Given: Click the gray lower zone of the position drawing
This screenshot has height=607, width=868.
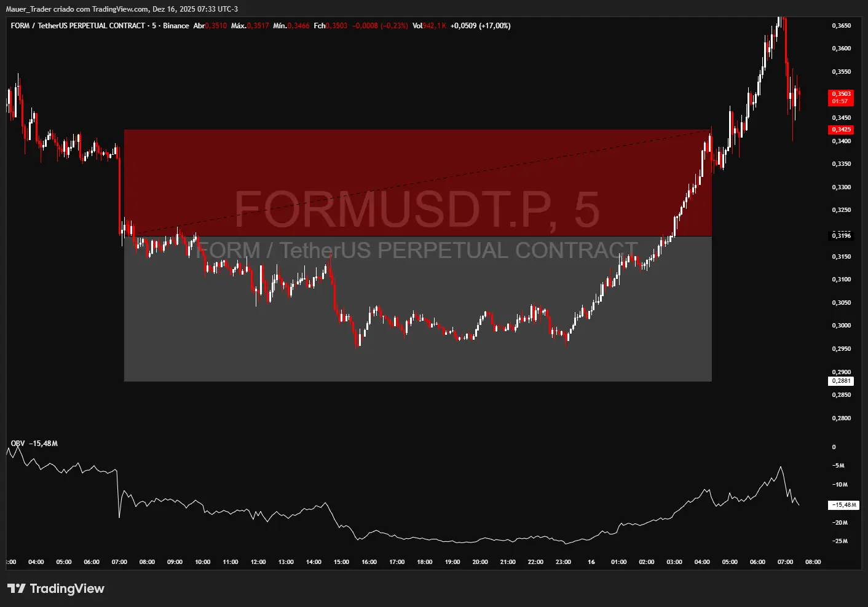Looking at the screenshot, I should point(418,308).
